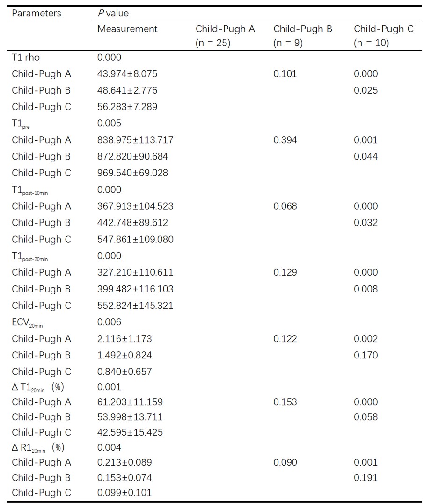Click the Parameters column header
The image size is (431, 504).
(37, 13)
